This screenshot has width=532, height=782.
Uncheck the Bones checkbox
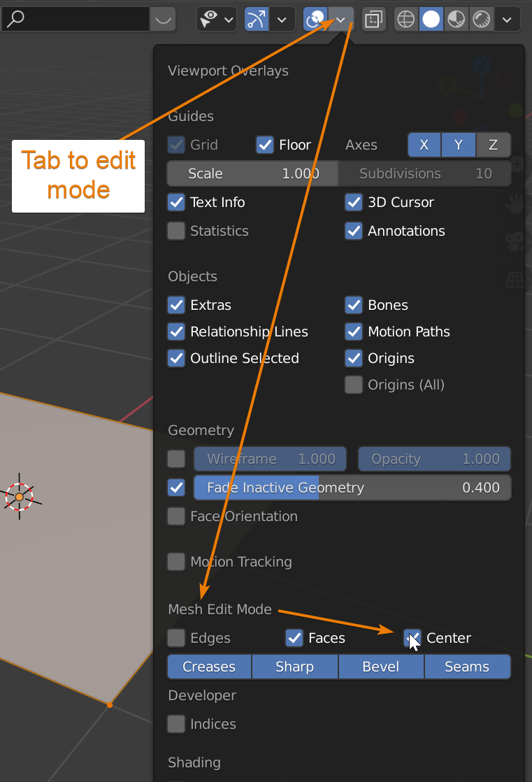tap(354, 305)
